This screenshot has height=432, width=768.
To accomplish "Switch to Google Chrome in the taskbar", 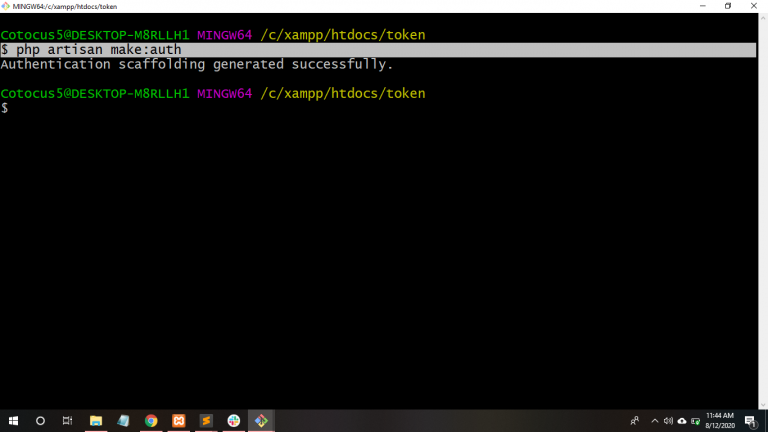I will point(151,421).
